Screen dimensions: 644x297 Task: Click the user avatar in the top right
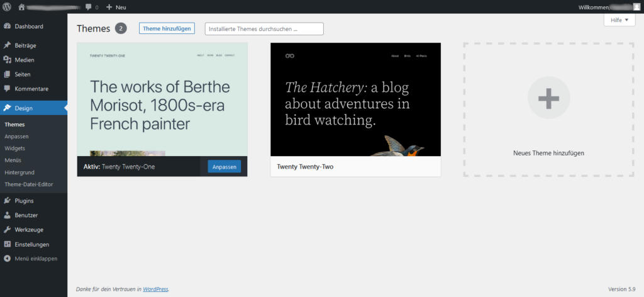click(x=636, y=7)
